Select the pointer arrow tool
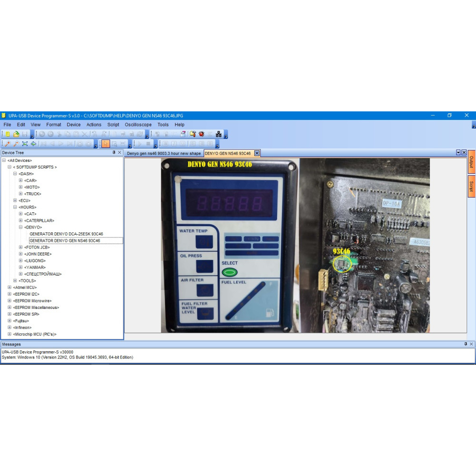Viewport: 476px width, 476px height. [106, 144]
